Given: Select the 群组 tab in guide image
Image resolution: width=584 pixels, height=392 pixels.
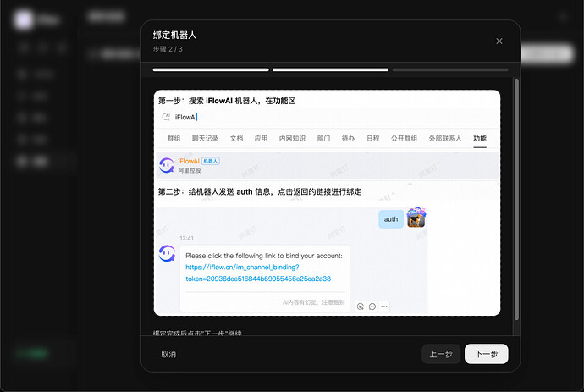Looking at the screenshot, I should click(174, 139).
